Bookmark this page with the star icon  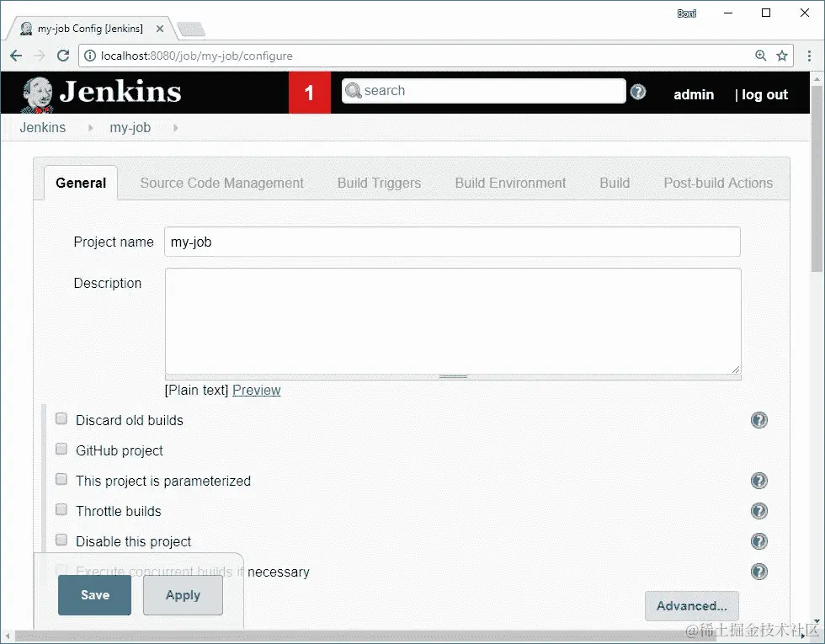[x=782, y=56]
